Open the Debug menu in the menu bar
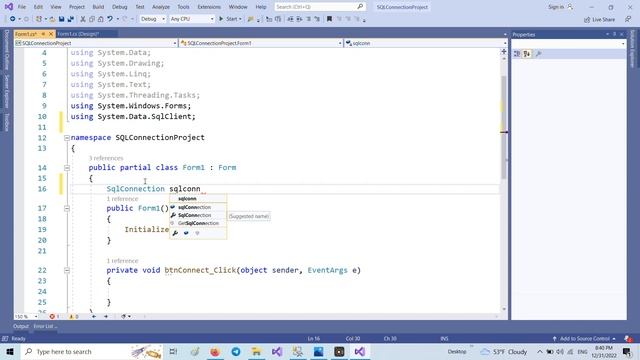 (120, 7)
